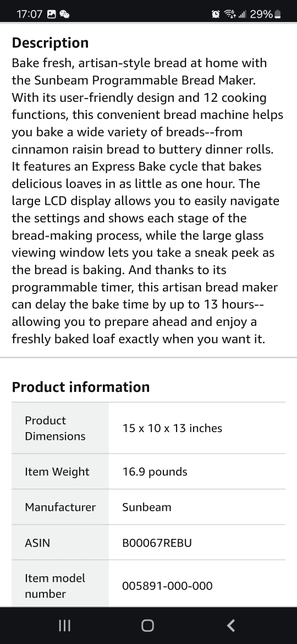Tap the signal strength bars icon
This screenshot has height=644, width=297.
click(x=242, y=14)
